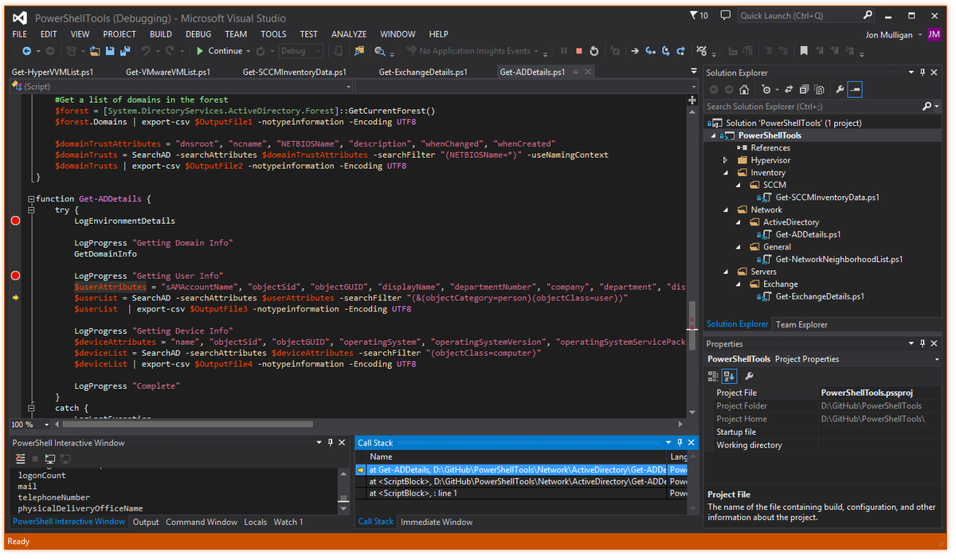Close the Get-ADDetails.ps1 tab

pyautogui.click(x=588, y=72)
